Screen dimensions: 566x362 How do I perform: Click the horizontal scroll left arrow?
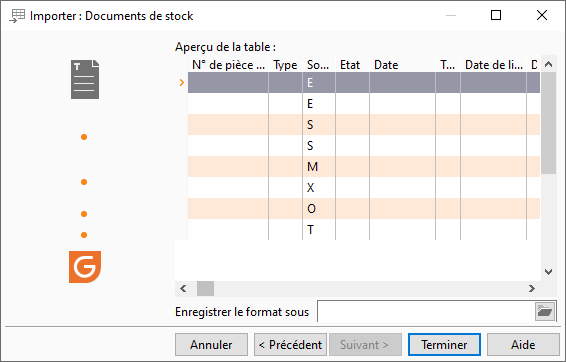[183, 288]
